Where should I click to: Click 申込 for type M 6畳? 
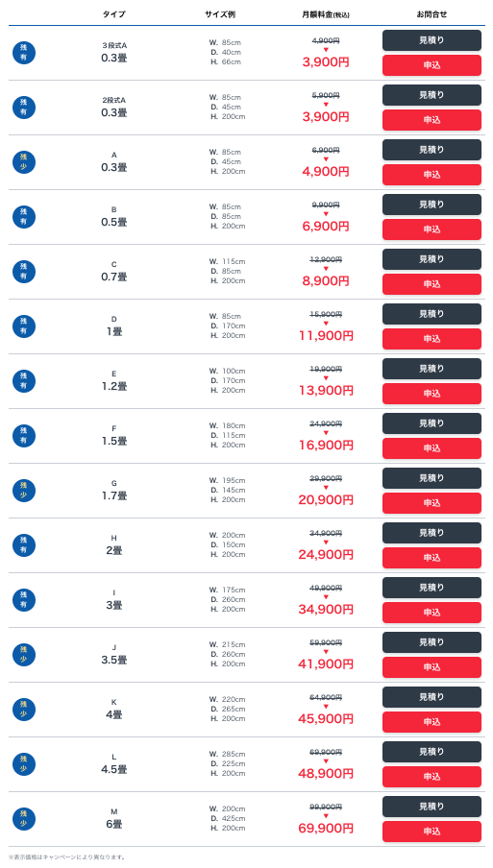[431, 832]
